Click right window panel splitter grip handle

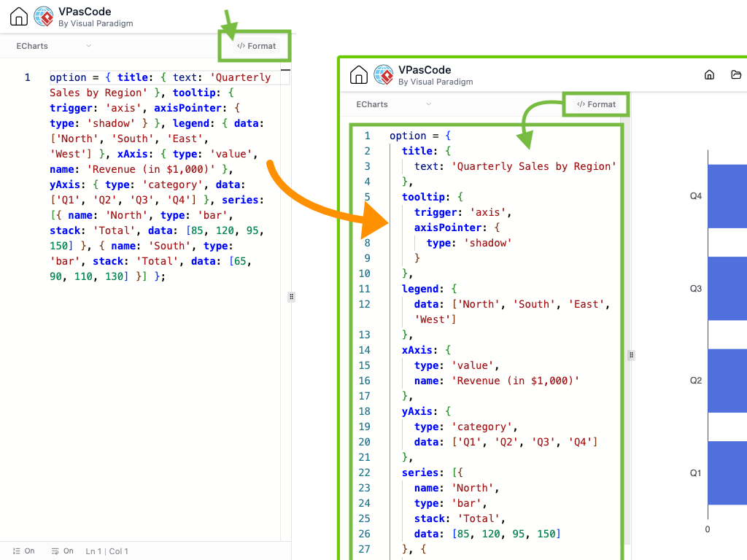(x=631, y=355)
